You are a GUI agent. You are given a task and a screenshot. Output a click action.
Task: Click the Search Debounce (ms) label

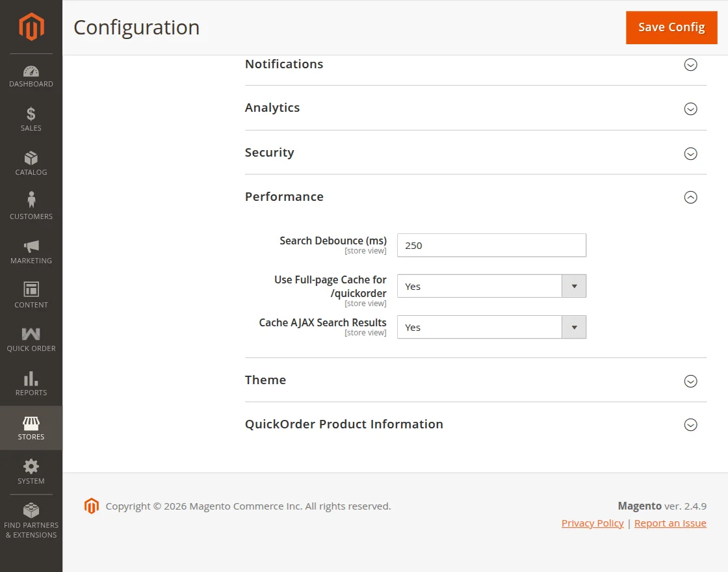333,241
